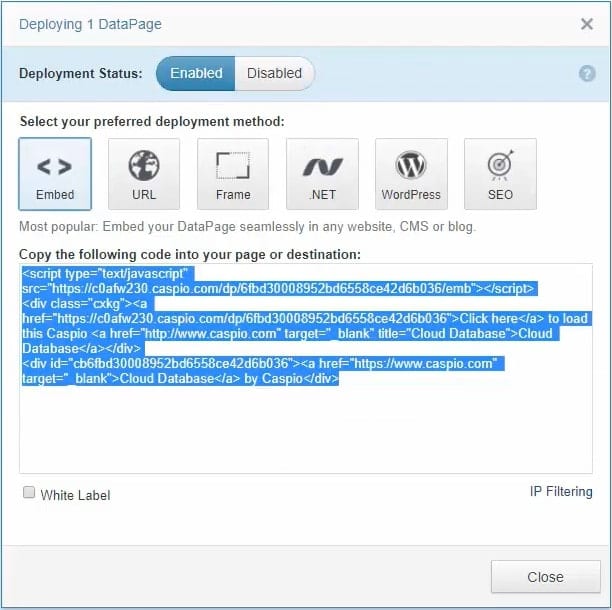Choose the WordPress deployment method
This screenshot has width=612, height=610.
(x=411, y=174)
